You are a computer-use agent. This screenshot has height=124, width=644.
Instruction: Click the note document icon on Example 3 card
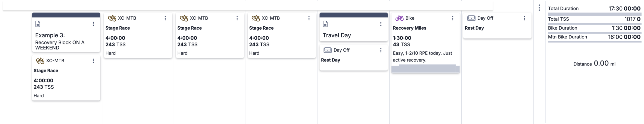(38, 24)
